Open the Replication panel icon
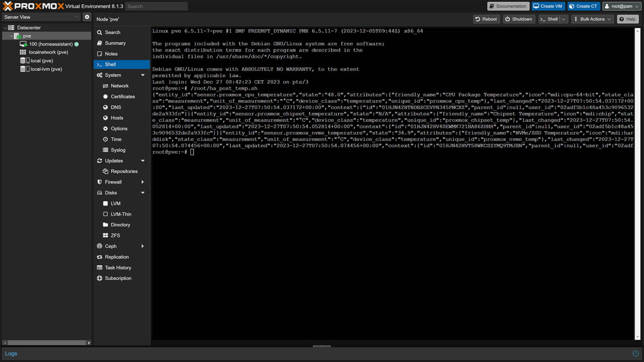 [x=117, y=257]
